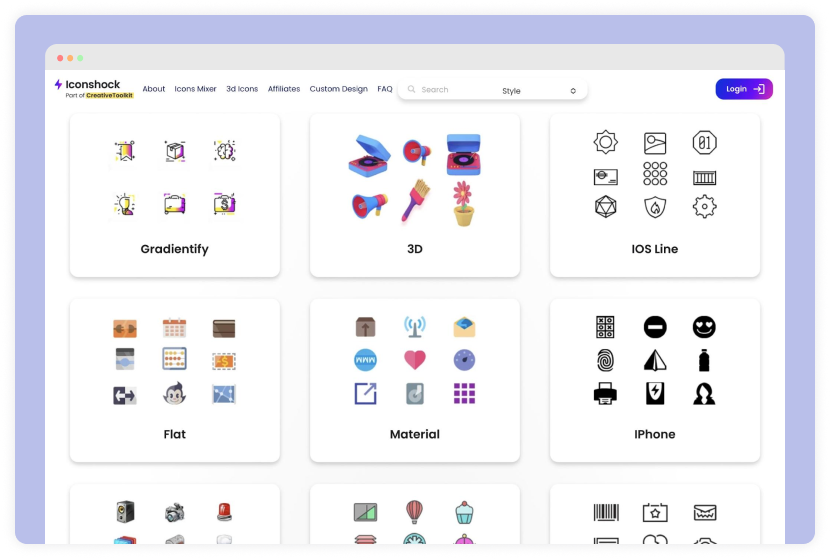830x559 pixels.
Task: Open the 3D icon set
Action: [414, 195]
